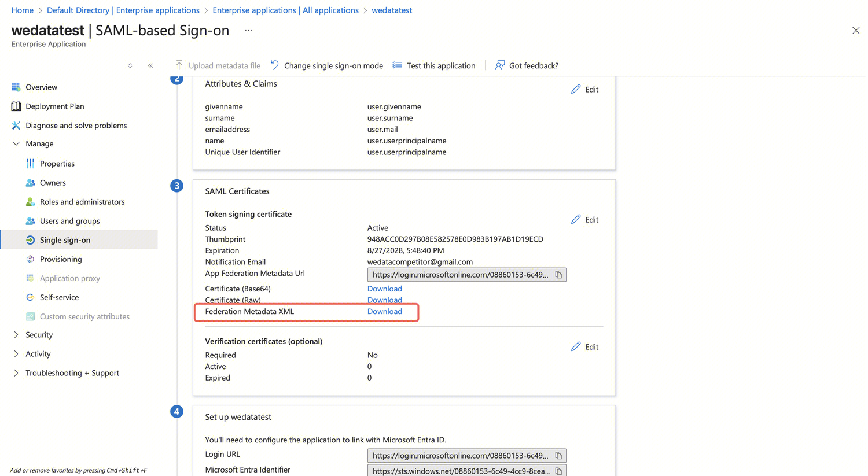Download the Certificate (Base64)

[x=384, y=289]
